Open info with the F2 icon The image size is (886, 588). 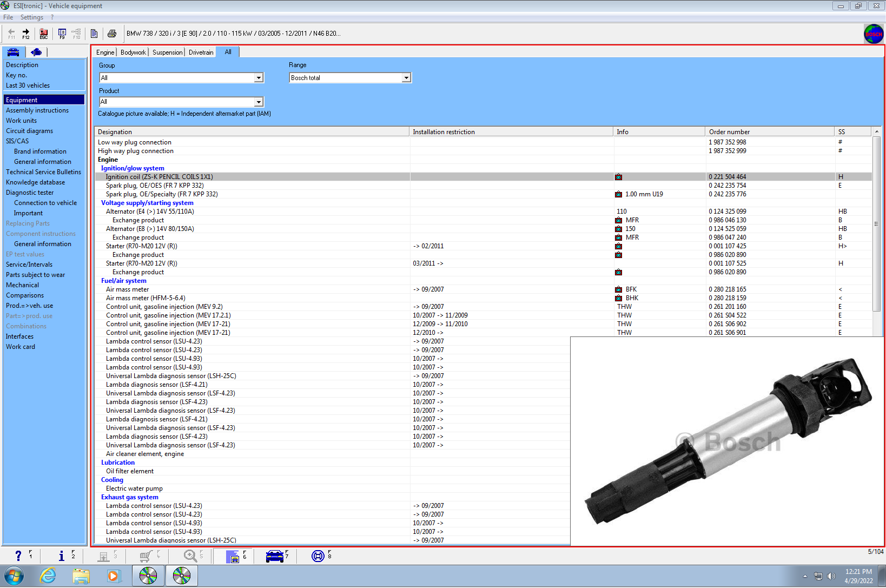(62, 556)
